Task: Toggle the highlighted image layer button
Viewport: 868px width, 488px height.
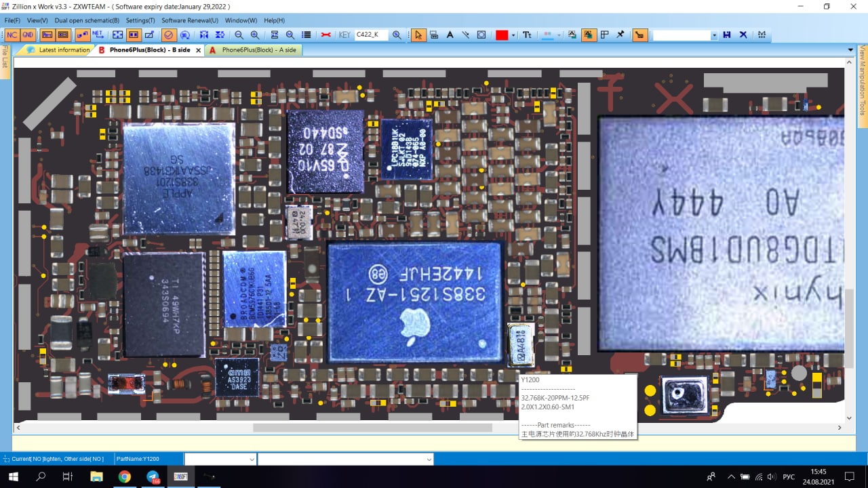Action: (x=589, y=35)
